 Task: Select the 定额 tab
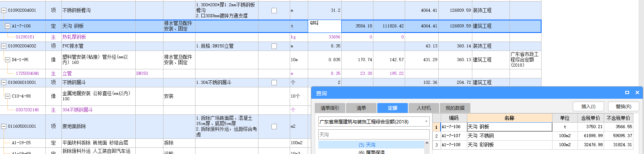pos(392,108)
